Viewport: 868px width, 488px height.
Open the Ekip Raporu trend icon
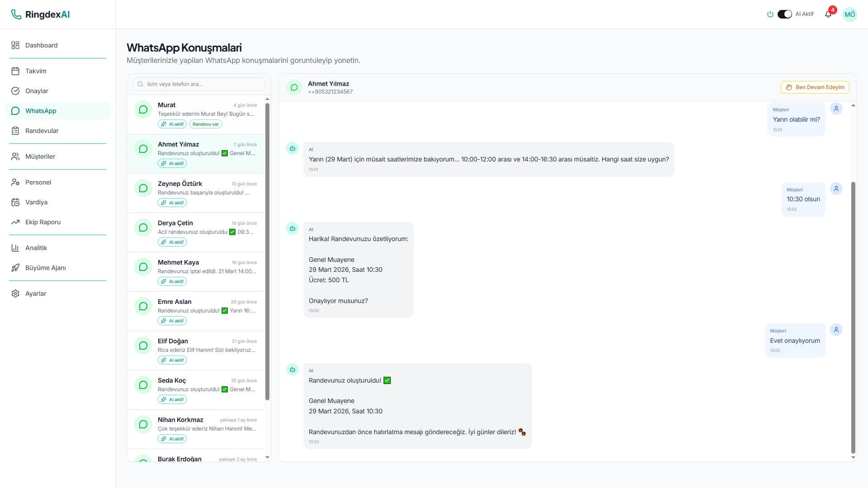coord(15,222)
